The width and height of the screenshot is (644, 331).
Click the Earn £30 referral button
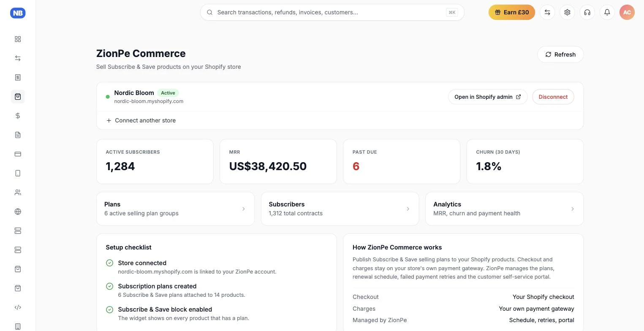(x=512, y=12)
